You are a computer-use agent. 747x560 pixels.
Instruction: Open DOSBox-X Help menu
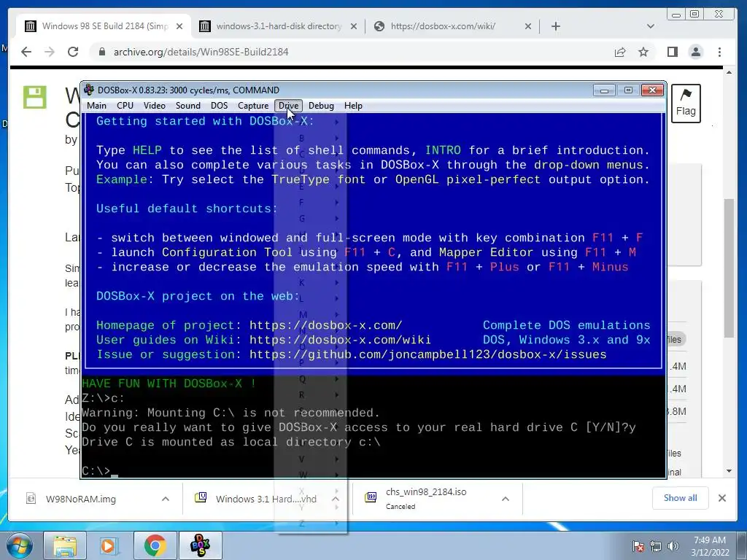point(353,106)
